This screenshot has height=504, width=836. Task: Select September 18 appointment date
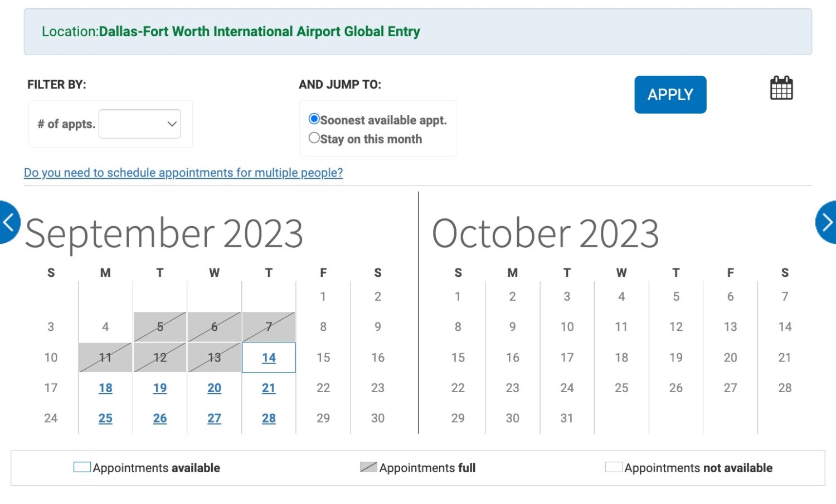[x=105, y=388]
